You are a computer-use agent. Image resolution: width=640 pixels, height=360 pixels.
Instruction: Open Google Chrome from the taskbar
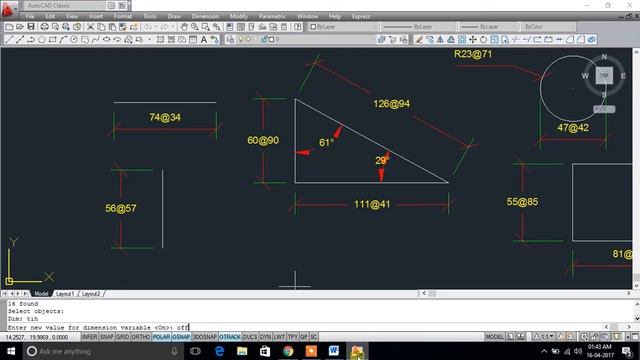click(x=288, y=351)
